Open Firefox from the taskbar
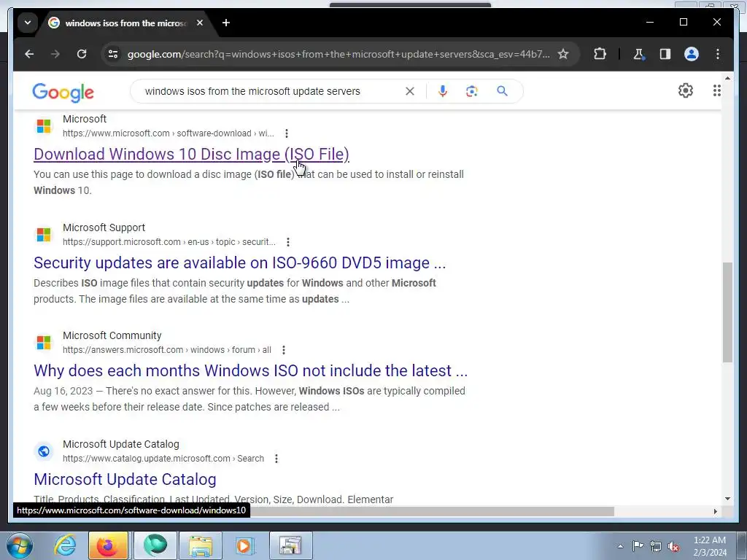 pyautogui.click(x=108, y=545)
